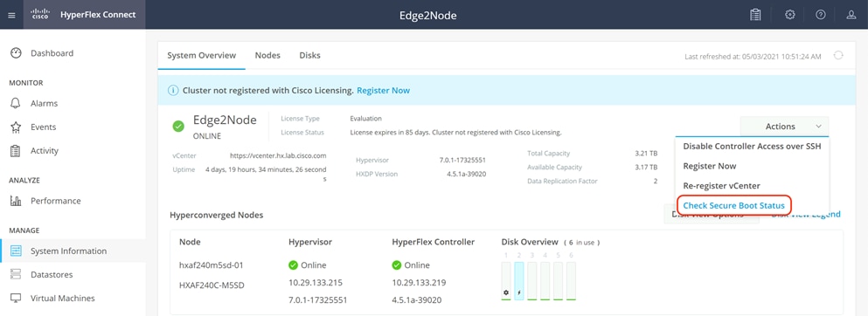Open Alarms page from sidebar
Viewport: 868px width, 316px height.
pyautogui.click(x=45, y=103)
